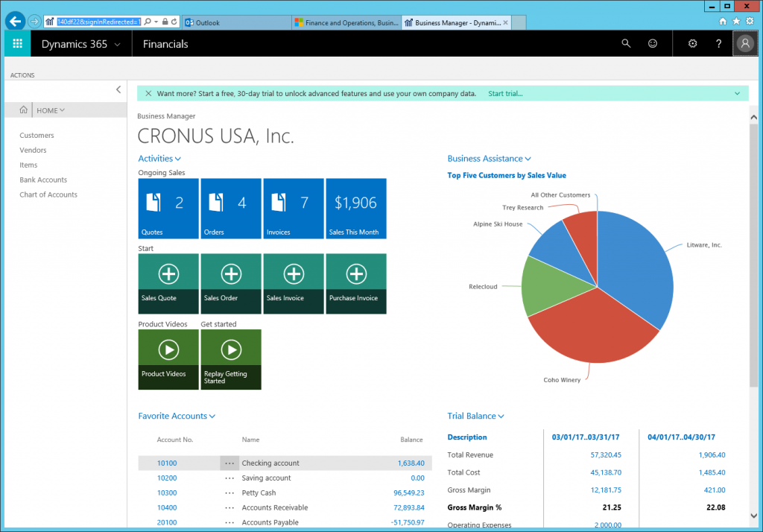Open account number 10100 link
Viewport: 763px width, 532px height.
coord(167,463)
